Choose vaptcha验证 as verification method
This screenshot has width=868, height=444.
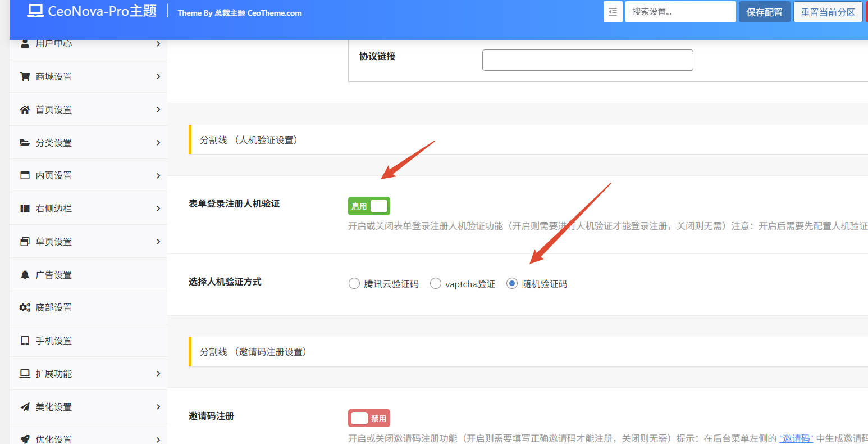(436, 283)
